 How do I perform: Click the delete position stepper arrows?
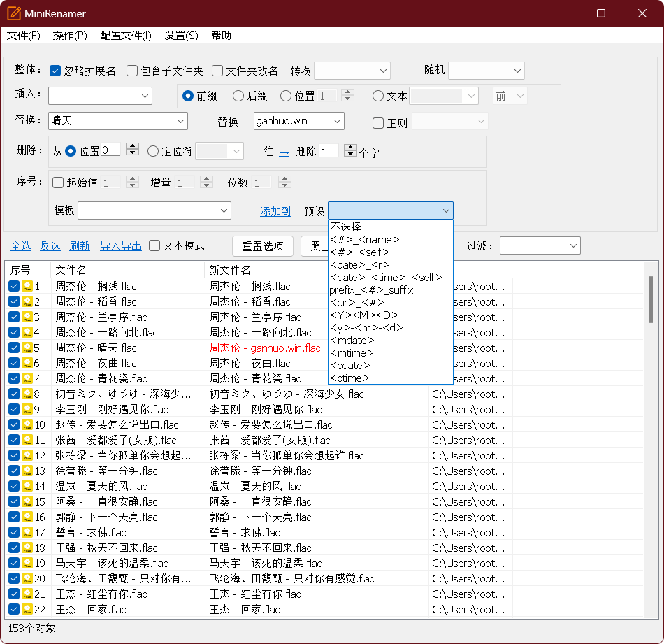pos(133,149)
